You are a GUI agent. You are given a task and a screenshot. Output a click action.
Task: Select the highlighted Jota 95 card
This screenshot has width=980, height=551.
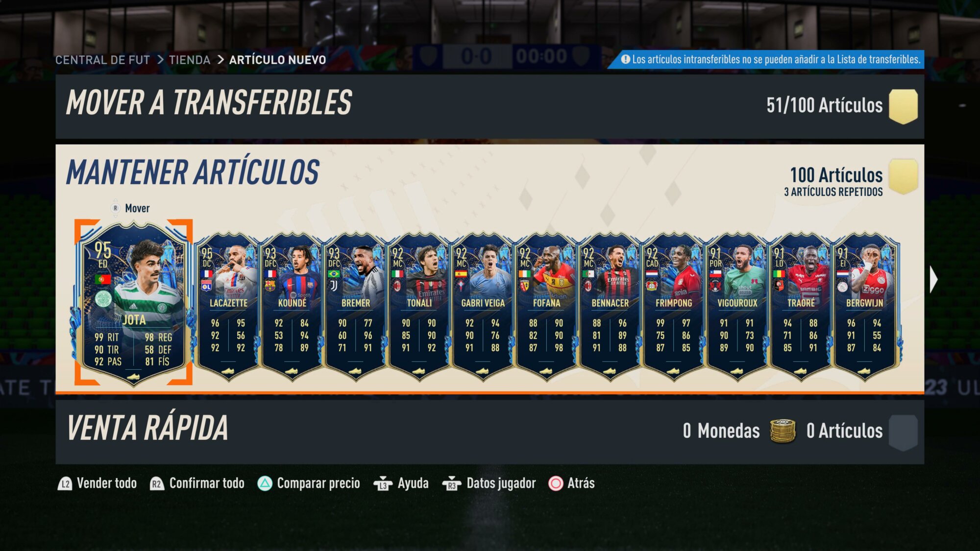point(133,302)
